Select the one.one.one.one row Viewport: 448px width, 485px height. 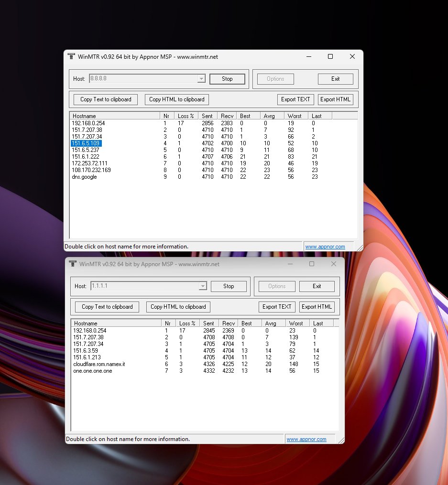coord(92,371)
